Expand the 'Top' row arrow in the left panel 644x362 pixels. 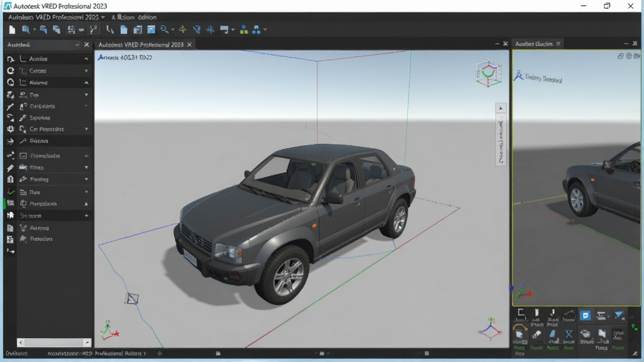[86, 95]
